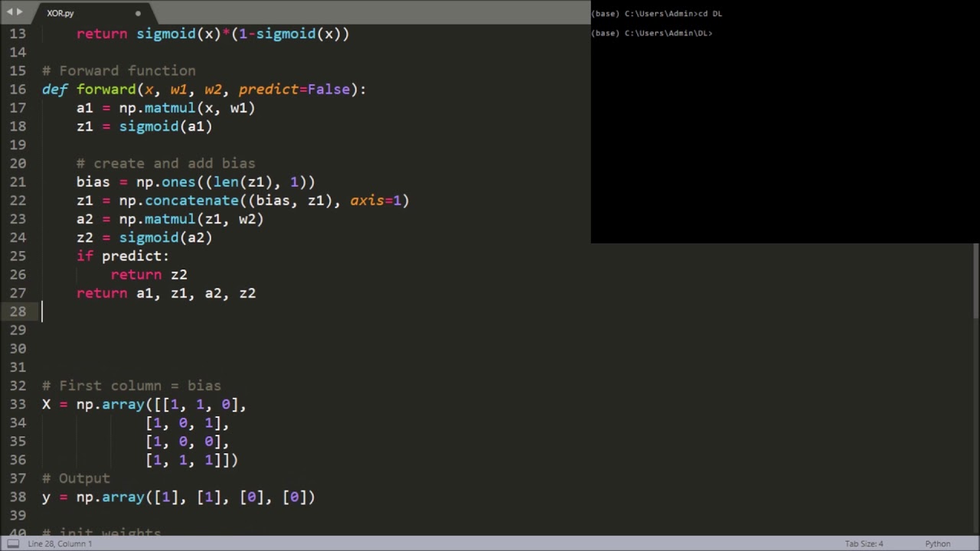
Task: Open the Tab Size: 4 indentation menu
Action: point(864,543)
